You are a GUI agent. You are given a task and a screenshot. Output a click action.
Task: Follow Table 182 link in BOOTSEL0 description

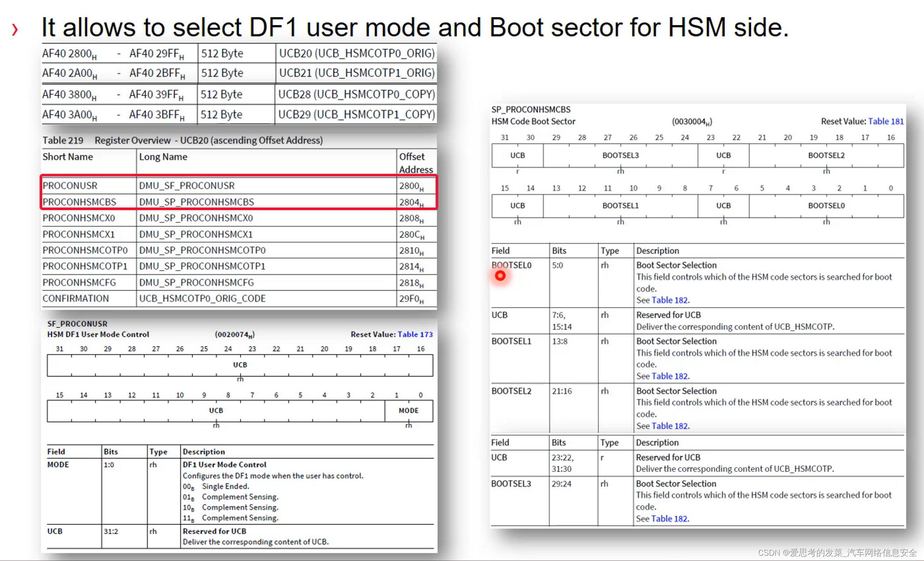[669, 300]
